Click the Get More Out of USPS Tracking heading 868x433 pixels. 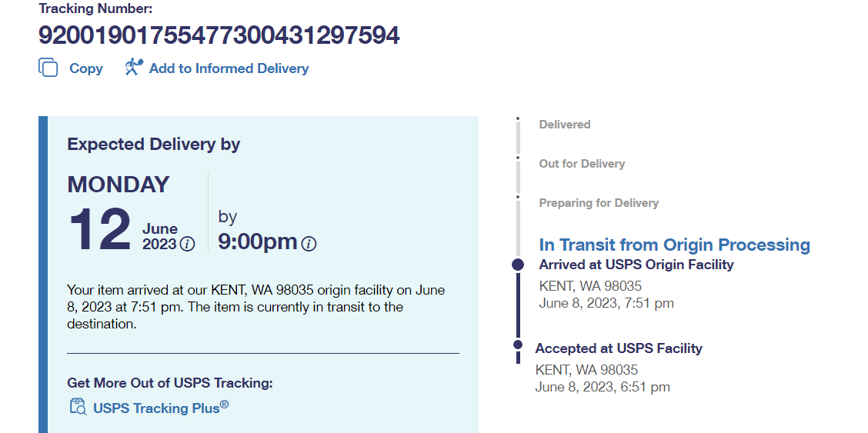(170, 383)
